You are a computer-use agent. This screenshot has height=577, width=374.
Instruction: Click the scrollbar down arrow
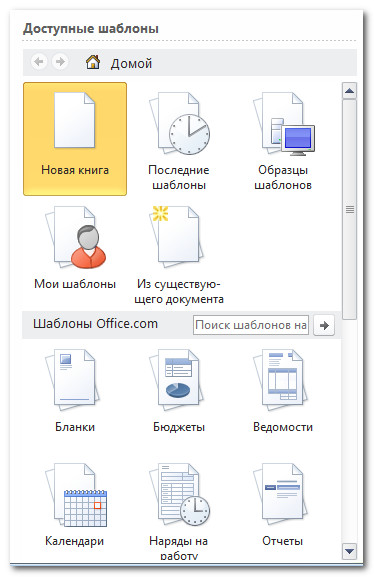click(x=349, y=551)
